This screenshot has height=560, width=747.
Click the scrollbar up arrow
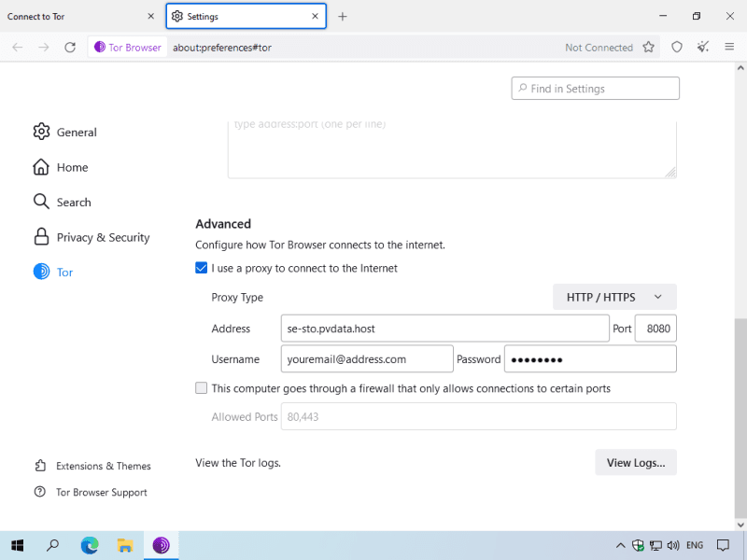(x=740, y=68)
